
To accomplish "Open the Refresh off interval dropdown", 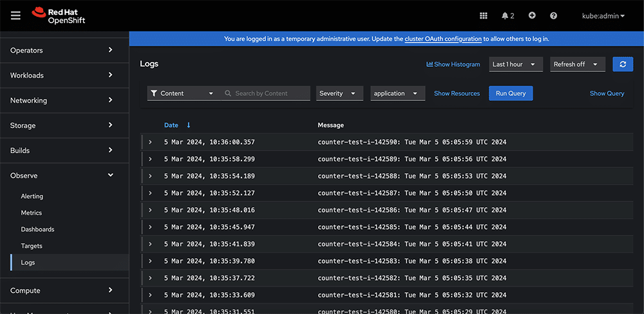I will pos(577,64).
